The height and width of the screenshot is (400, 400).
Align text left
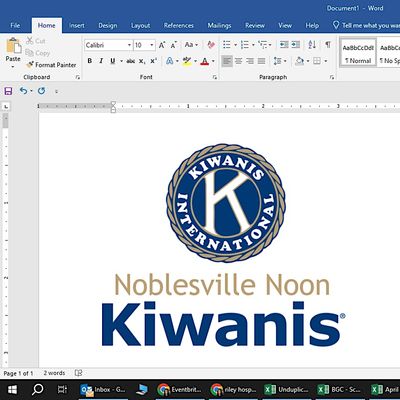227,61
